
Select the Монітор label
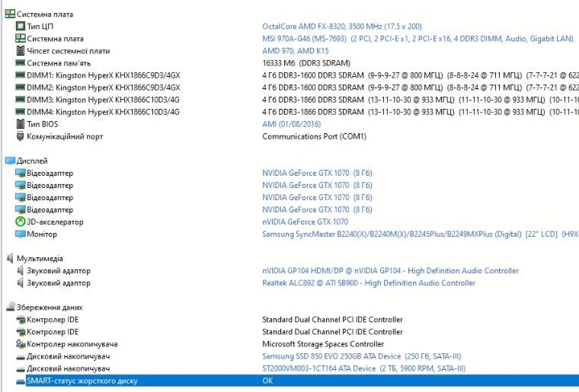pos(42,234)
